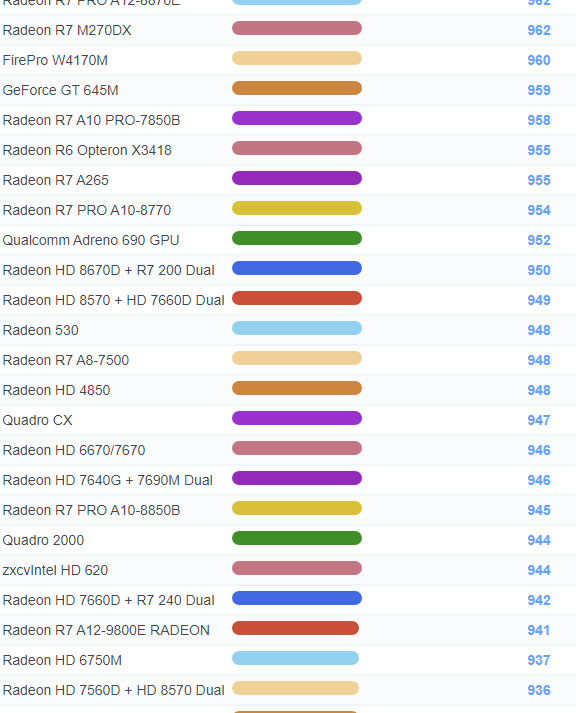The width and height of the screenshot is (576, 713).
Task: Click zxcvIntel HD 620 score 944
Action: tap(539, 570)
